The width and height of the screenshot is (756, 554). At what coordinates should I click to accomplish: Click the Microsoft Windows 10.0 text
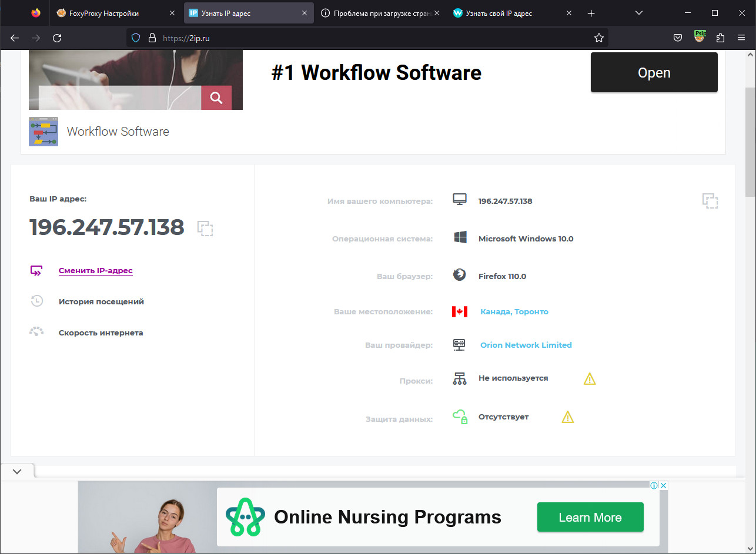click(526, 239)
